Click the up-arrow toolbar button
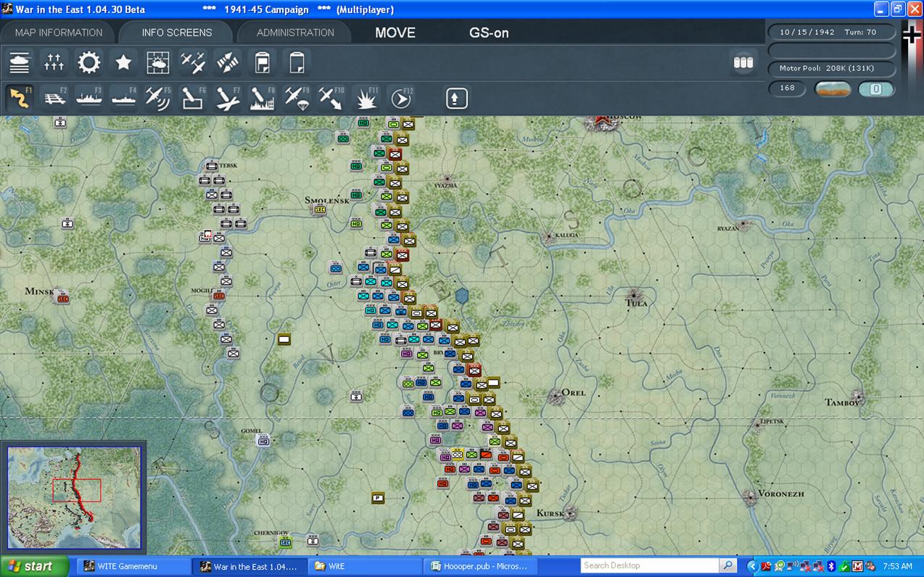The height and width of the screenshot is (577, 924). (456, 98)
